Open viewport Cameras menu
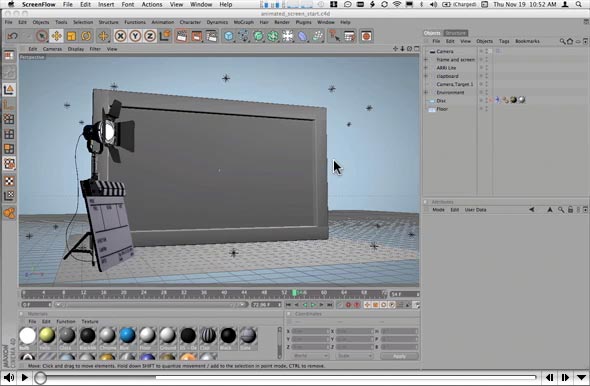Screen dimensions: 590x386 [x=52, y=49]
